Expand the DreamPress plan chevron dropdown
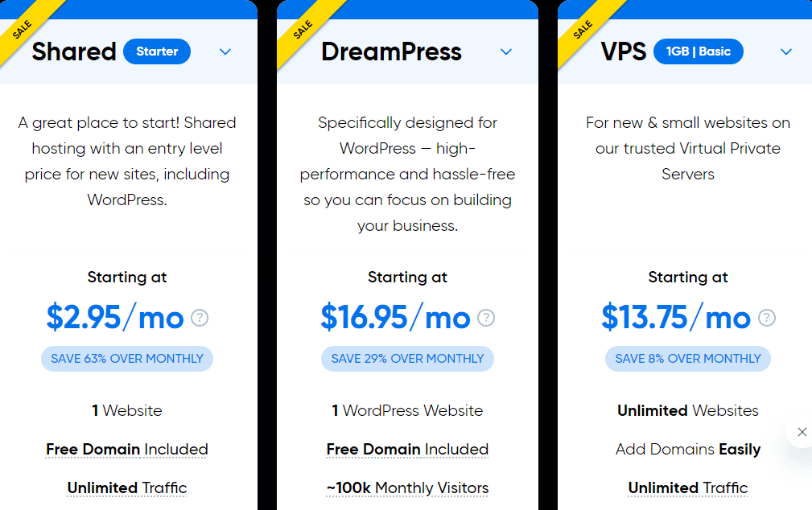 tap(506, 52)
